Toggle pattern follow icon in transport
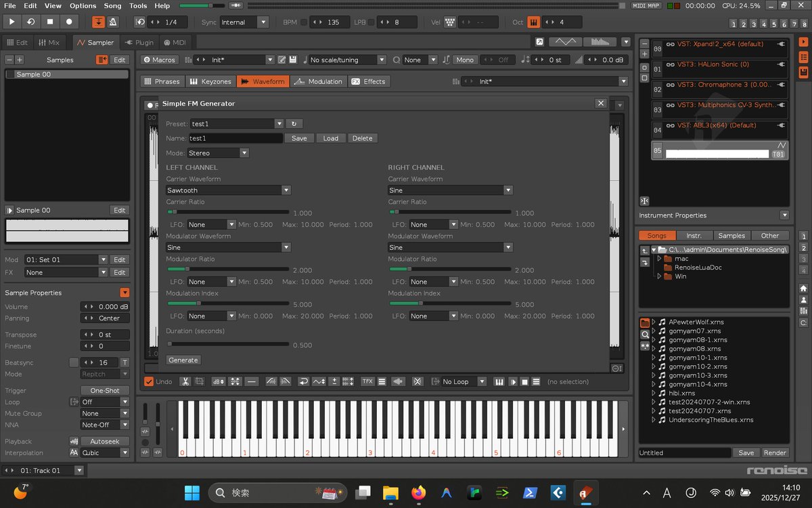Screen dimensions: 812x508 98,22
